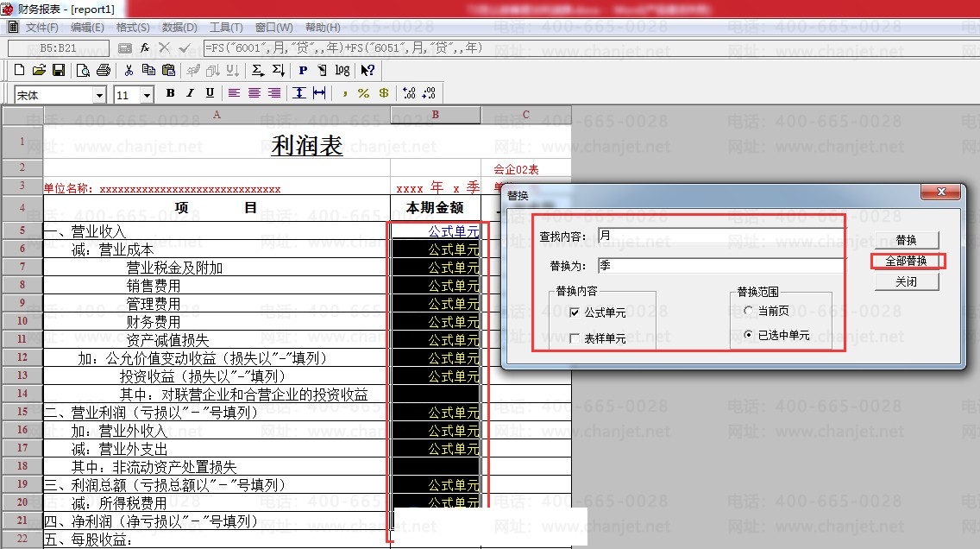Select column A header

tap(217, 115)
